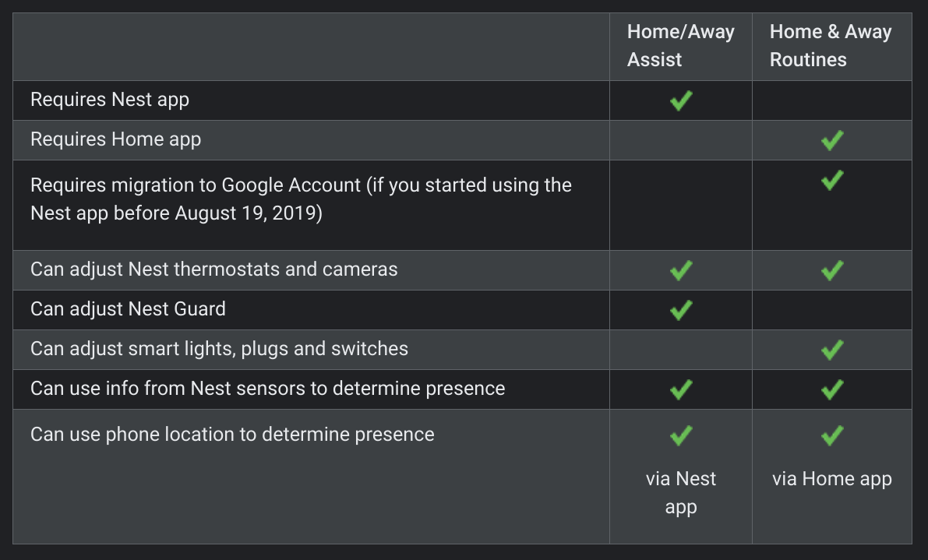Click phone location checkmark above 'via Nest app'
This screenshot has width=928, height=560.
681,435
